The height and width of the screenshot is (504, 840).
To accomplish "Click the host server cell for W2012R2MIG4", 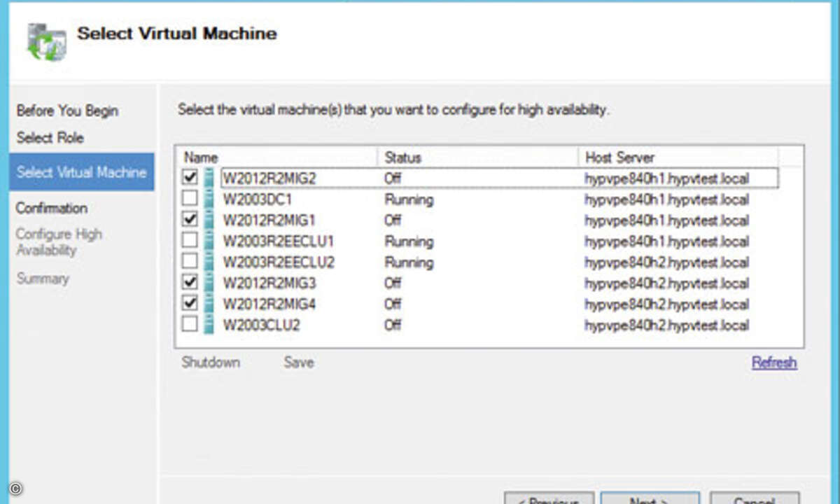I will (667, 304).
